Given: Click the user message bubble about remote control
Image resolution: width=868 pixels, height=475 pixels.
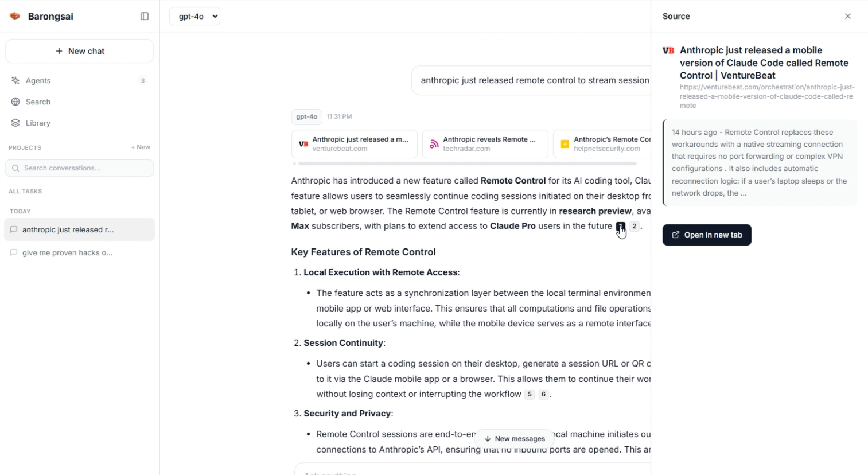Looking at the screenshot, I should 531,80.
